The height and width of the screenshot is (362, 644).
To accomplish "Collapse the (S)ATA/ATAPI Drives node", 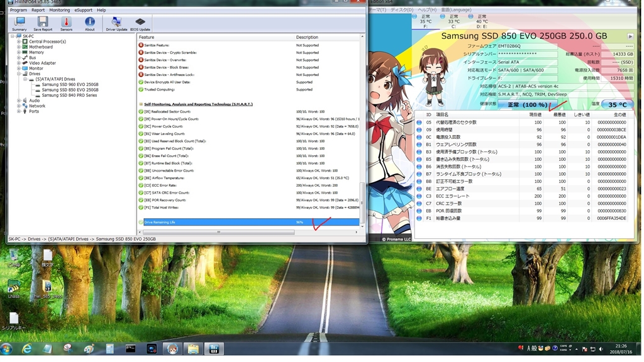I will [25, 79].
